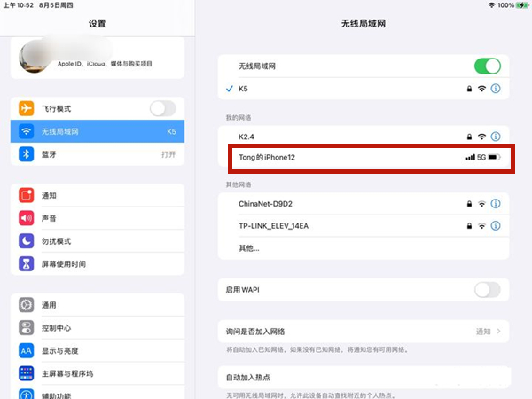Tap the signal icon on TP-LINK_ELEV_14EA row
The image size is (532, 399).
pos(481,226)
